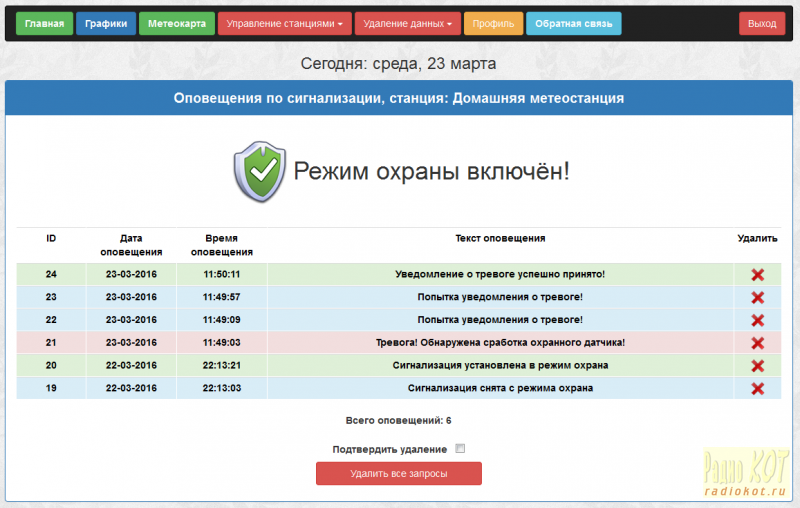This screenshot has width=800, height=508.
Task: Delete notification row with ID 24
Action: (757, 275)
